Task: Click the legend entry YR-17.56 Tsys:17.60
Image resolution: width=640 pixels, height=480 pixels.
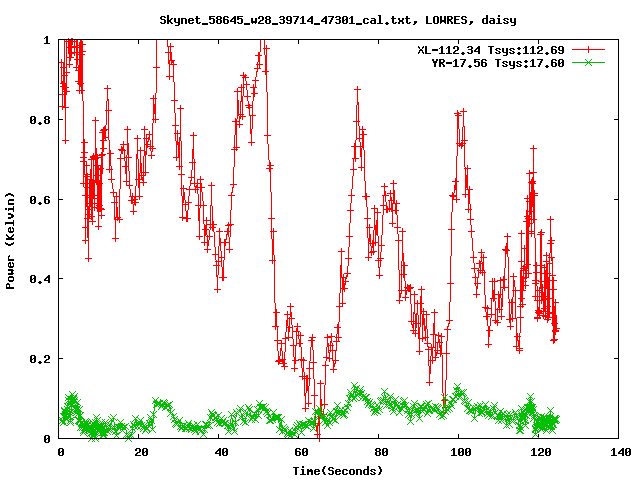Action: click(498, 63)
